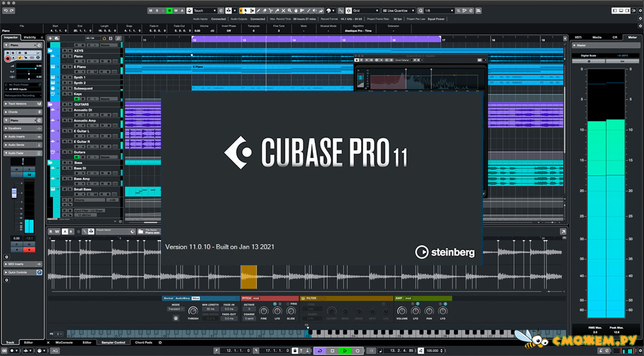The height and width of the screenshot is (356, 644).
Task: Expand the Track Versions inspector section
Action: (x=23, y=104)
